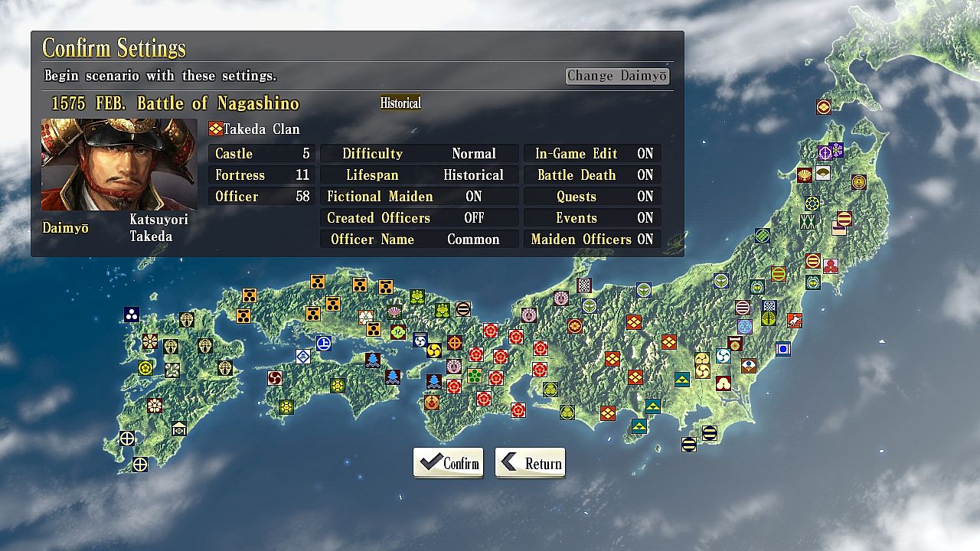Click the Historical scenario tag

click(x=400, y=103)
